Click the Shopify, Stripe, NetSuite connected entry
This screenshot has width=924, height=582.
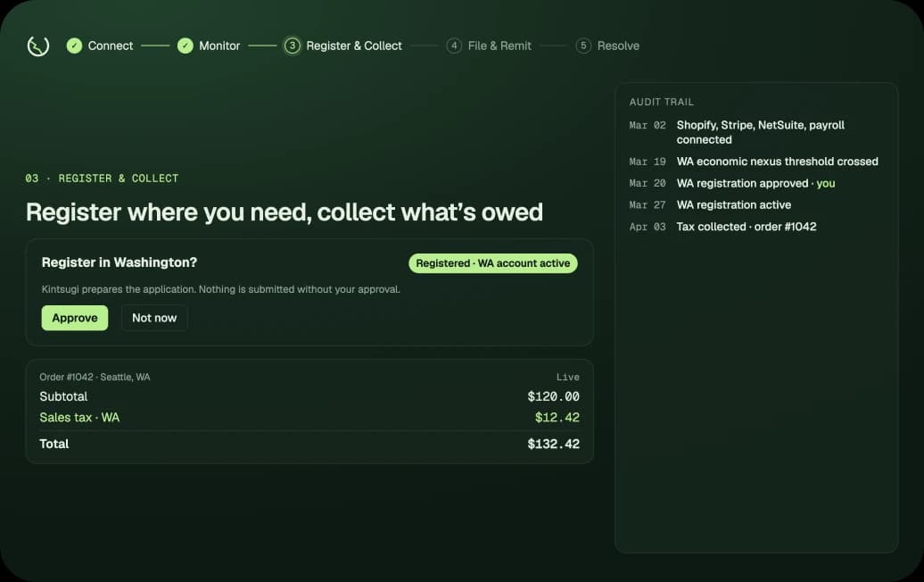(x=760, y=132)
